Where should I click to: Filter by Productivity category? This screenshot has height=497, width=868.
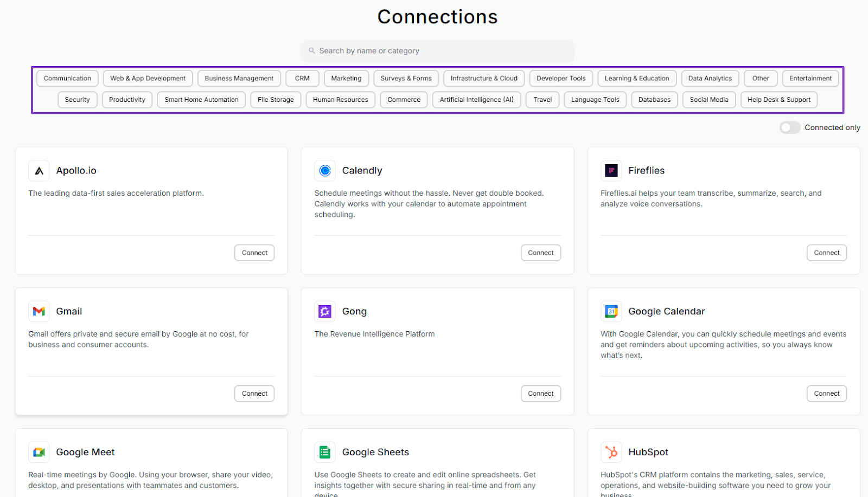127,100
